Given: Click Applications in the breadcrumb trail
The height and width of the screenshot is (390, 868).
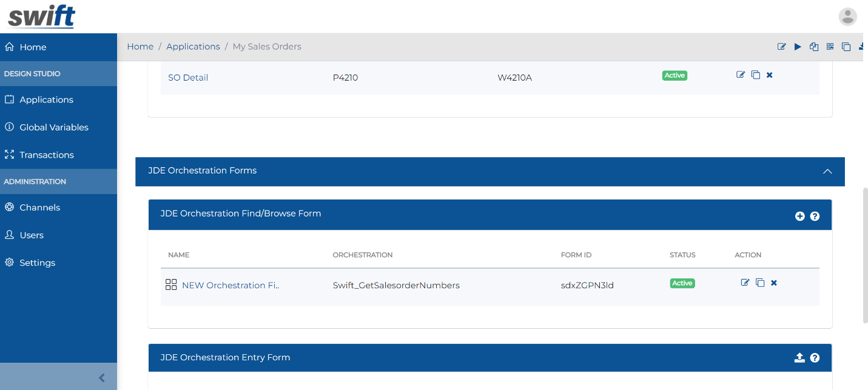Looking at the screenshot, I should pyautogui.click(x=193, y=46).
